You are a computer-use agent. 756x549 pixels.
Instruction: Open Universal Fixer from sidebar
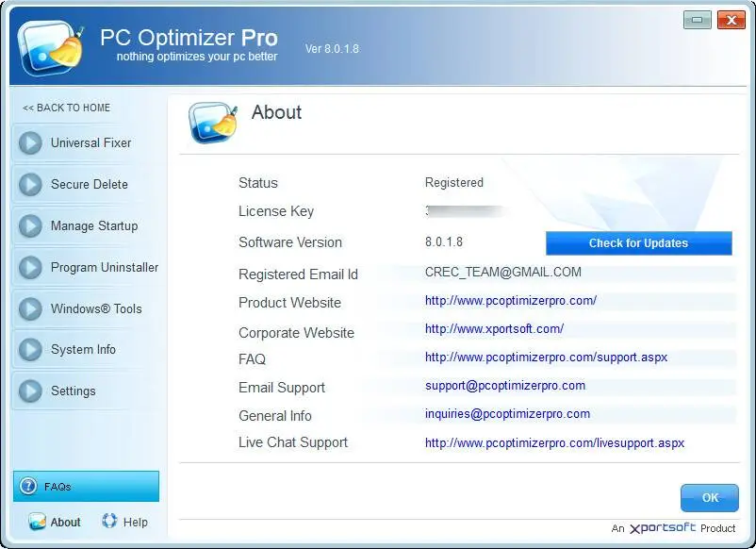point(90,142)
